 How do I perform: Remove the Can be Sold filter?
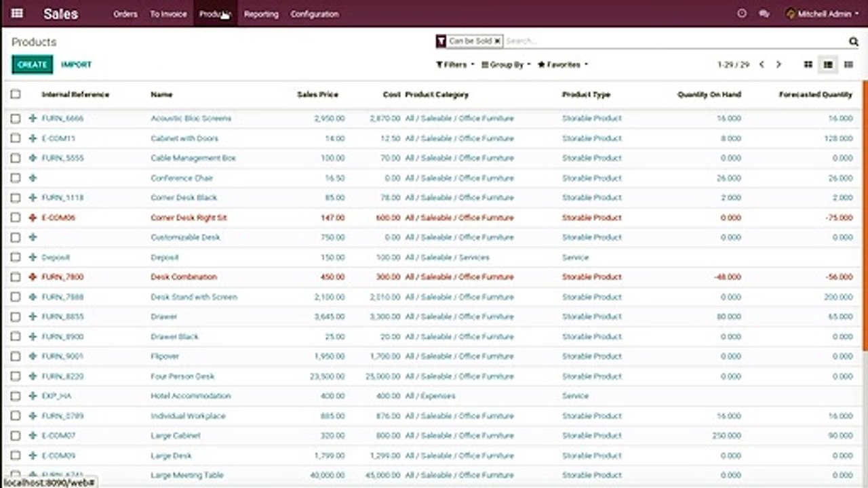(x=497, y=41)
